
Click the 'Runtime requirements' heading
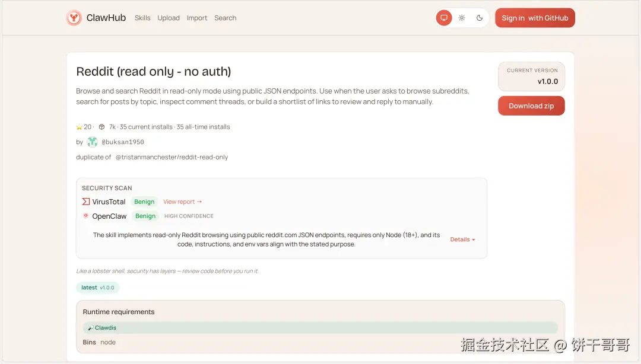(x=119, y=312)
